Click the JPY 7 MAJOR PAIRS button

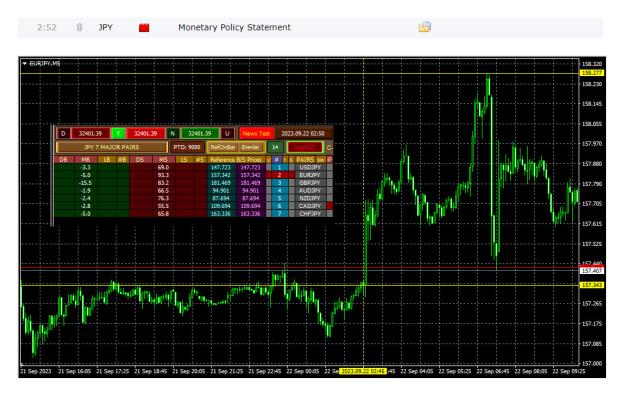point(112,147)
